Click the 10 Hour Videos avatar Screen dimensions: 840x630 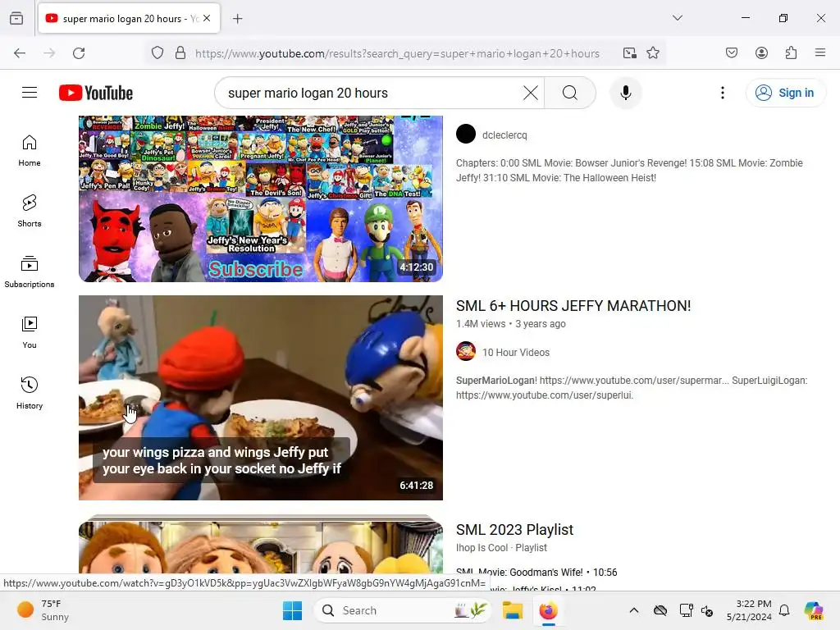(x=466, y=351)
